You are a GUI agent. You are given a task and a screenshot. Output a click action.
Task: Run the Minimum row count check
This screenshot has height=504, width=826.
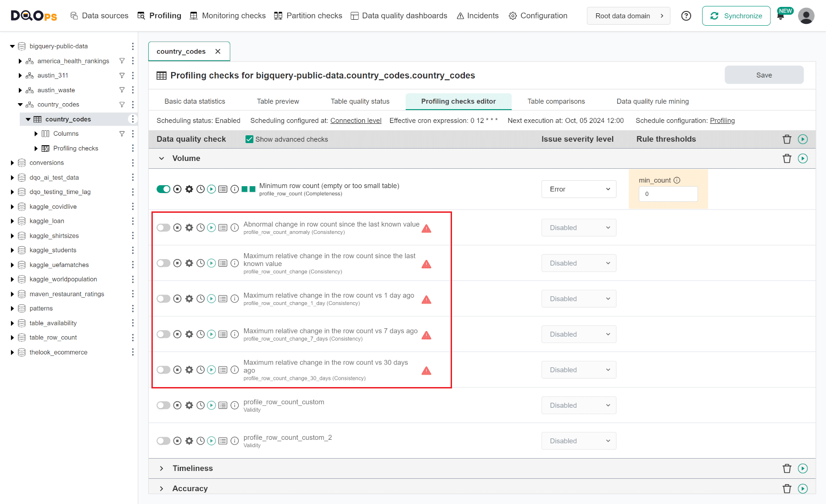[x=211, y=189]
